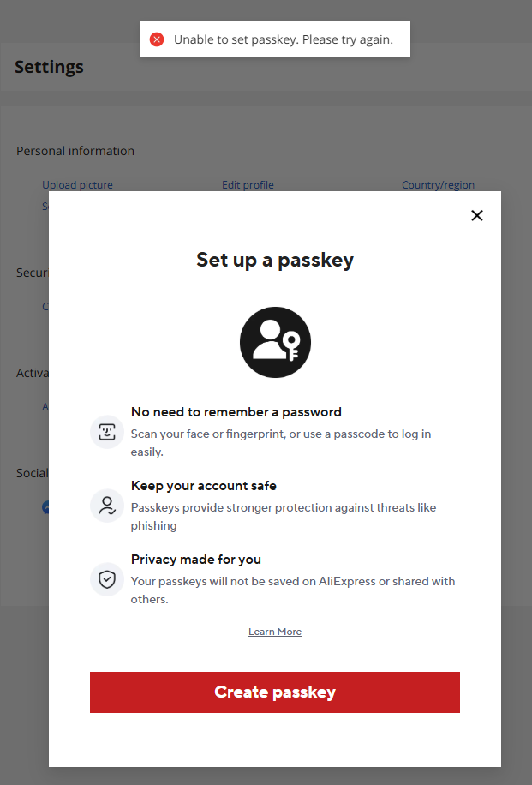Screen dimensions: 532x785
Task: Open the Upload picture link
Action: tap(77, 185)
